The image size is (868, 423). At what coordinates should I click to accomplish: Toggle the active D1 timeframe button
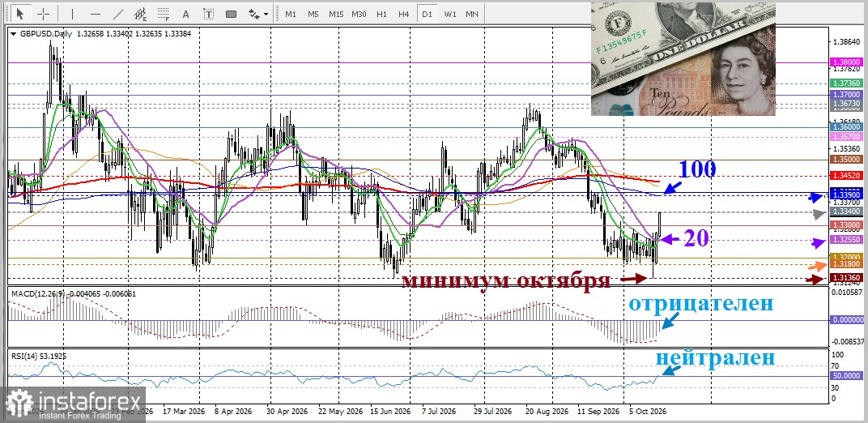(427, 14)
